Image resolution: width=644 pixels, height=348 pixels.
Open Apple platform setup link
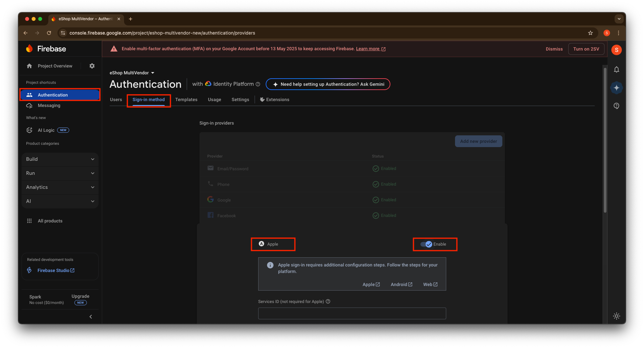click(371, 284)
